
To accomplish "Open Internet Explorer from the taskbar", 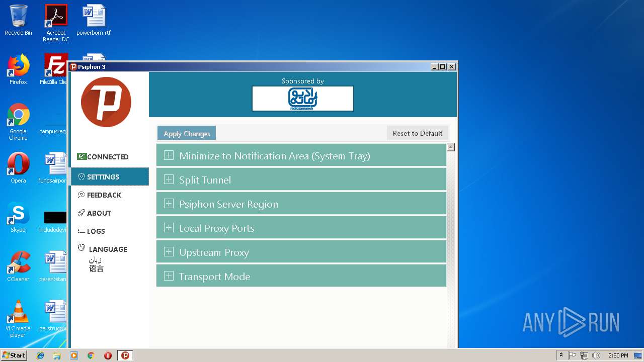I will tap(40, 355).
